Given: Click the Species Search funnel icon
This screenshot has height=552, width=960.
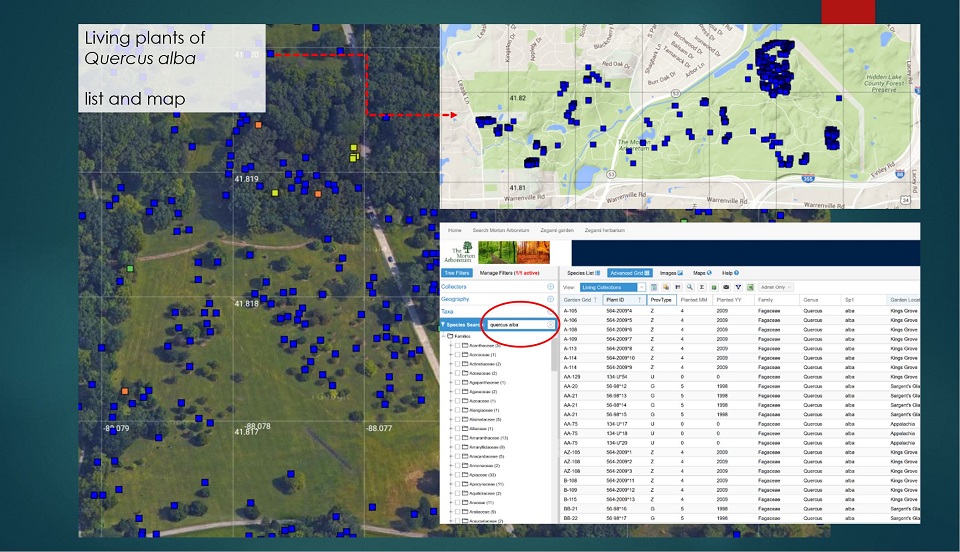Looking at the screenshot, I should (x=443, y=325).
